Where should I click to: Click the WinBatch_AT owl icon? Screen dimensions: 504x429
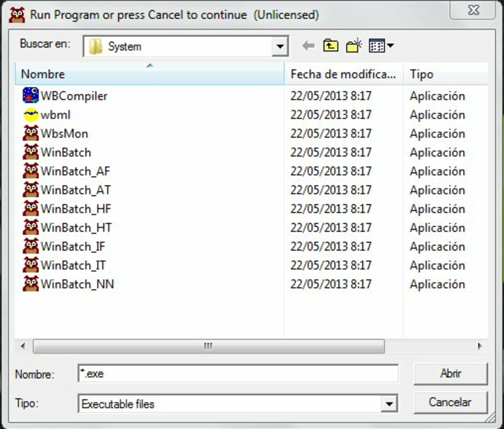(31, 189)
